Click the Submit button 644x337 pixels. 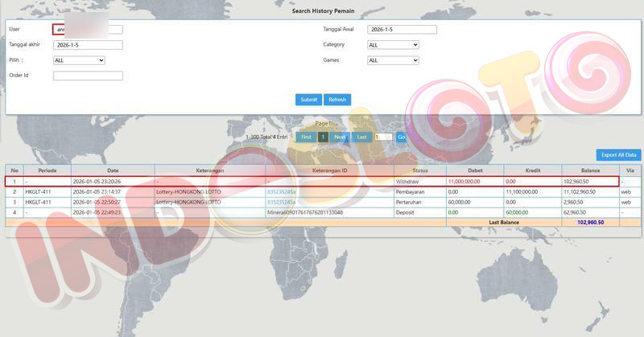click(x=308, y=100)
